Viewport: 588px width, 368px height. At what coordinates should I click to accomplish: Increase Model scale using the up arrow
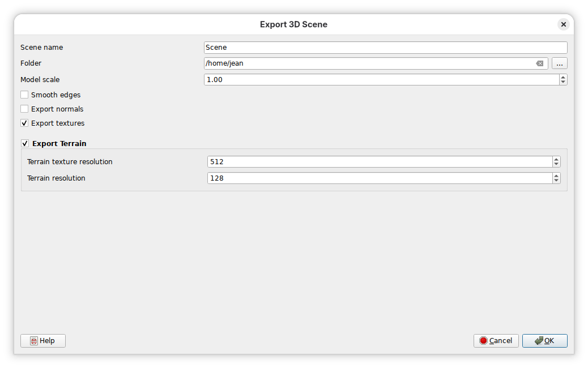point(563,77)
